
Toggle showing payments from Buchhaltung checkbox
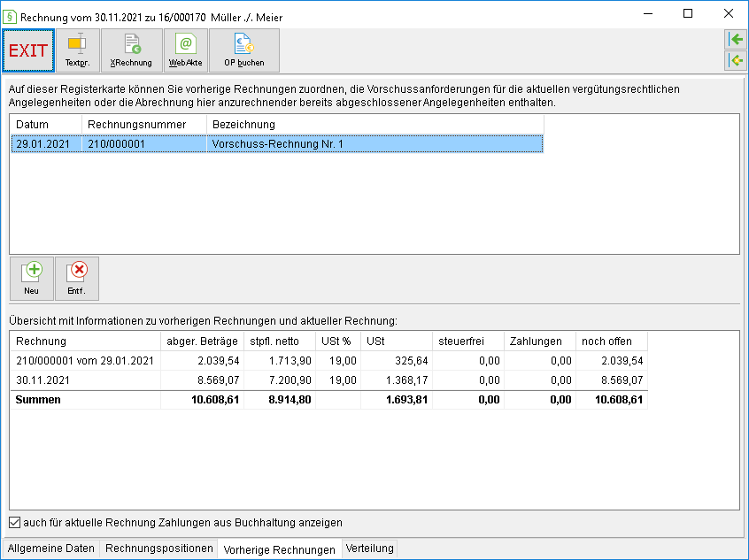15,522
